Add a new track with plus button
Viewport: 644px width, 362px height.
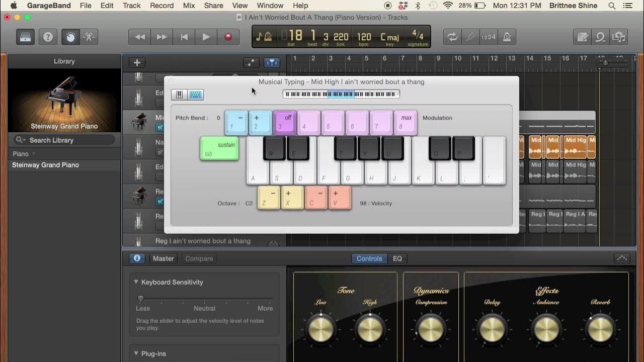[137, 63]
